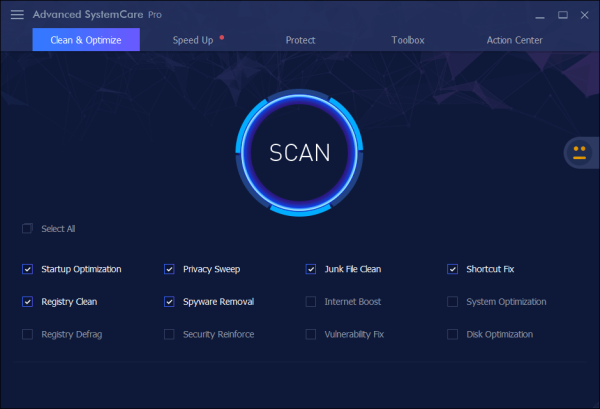The height and width of the screenshot is (409, 600).
Task: Uncheck the Shortcut Fix option
Action: [452, 269]
